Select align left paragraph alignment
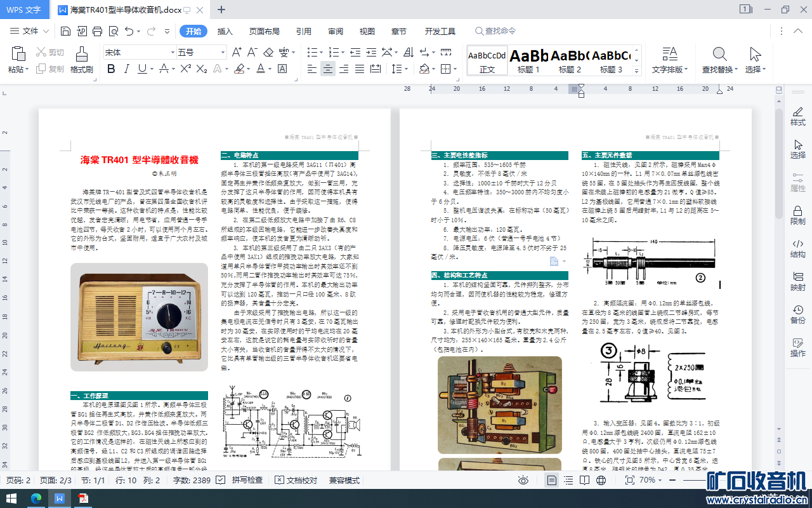The width and height of the screenshot is (812, 508). 312,69
